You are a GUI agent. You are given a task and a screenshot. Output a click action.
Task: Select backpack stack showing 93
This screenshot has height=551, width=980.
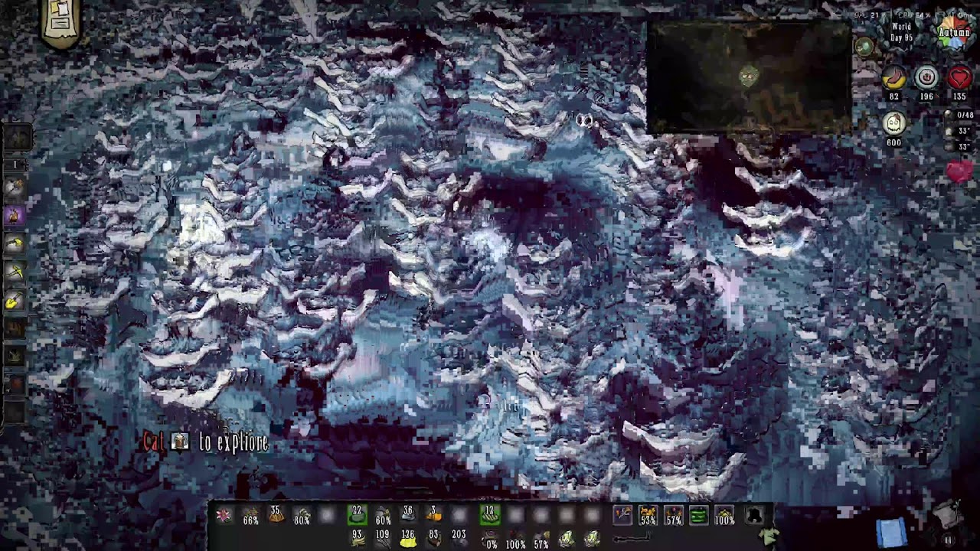[357, 538]
